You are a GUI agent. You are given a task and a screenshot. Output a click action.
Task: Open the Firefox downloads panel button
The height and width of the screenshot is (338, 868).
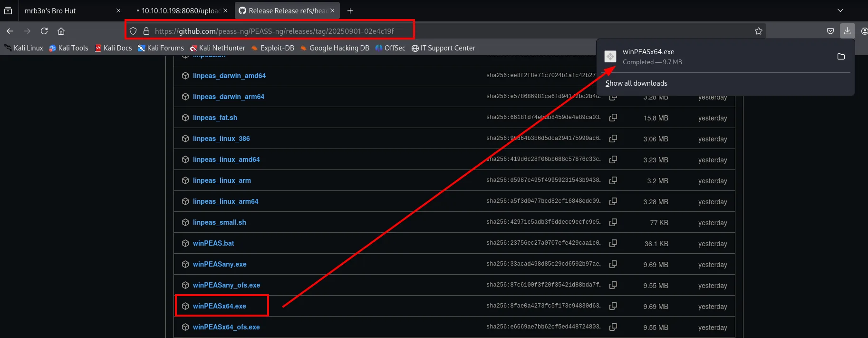click(x=847, y=31)
